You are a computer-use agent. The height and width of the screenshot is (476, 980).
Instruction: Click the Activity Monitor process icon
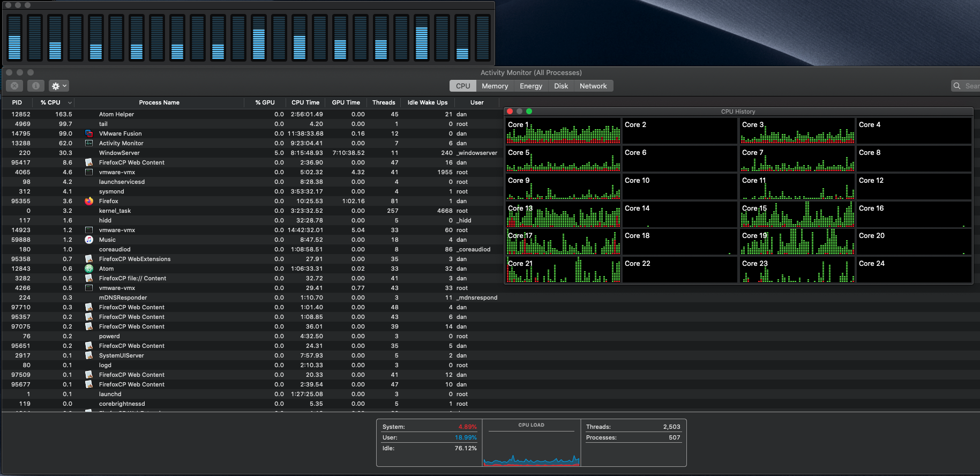pyautogui.click(x=89, y=143)
